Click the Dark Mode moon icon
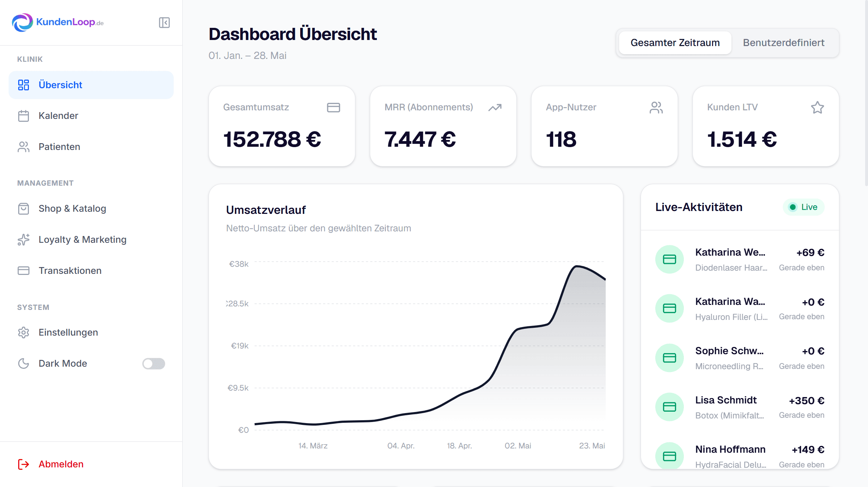This screenshot has height=487, width=868. click(x=24, y=363)
